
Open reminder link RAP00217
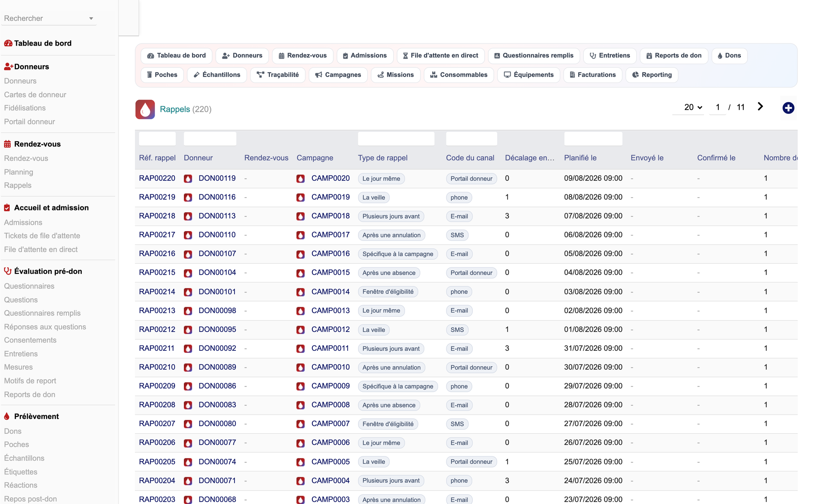click(x=157, y=235)
